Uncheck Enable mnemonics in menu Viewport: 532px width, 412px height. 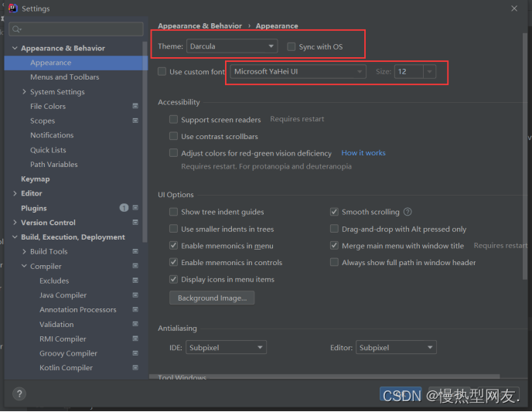tap(173, 246)
